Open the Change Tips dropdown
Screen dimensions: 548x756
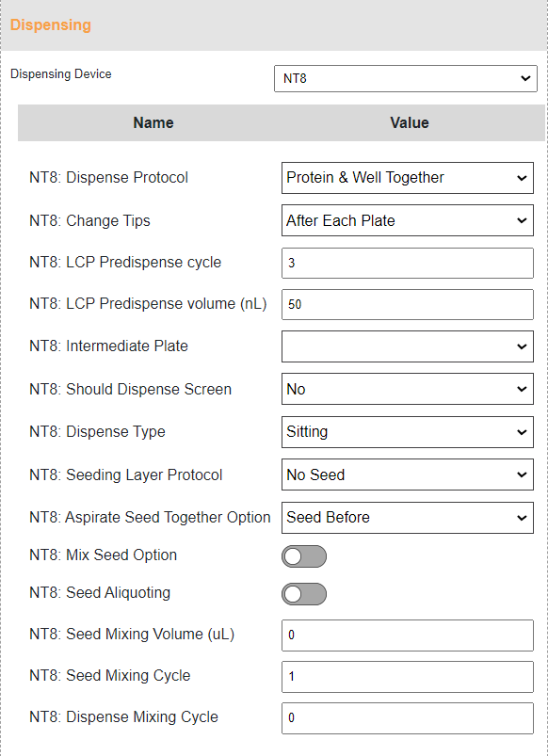pos(407,220)
